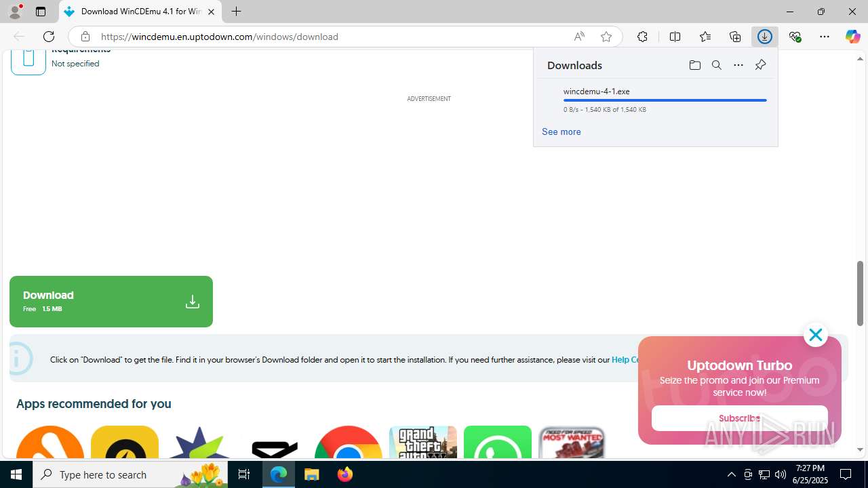View site information lock icon

pos(85,37)
